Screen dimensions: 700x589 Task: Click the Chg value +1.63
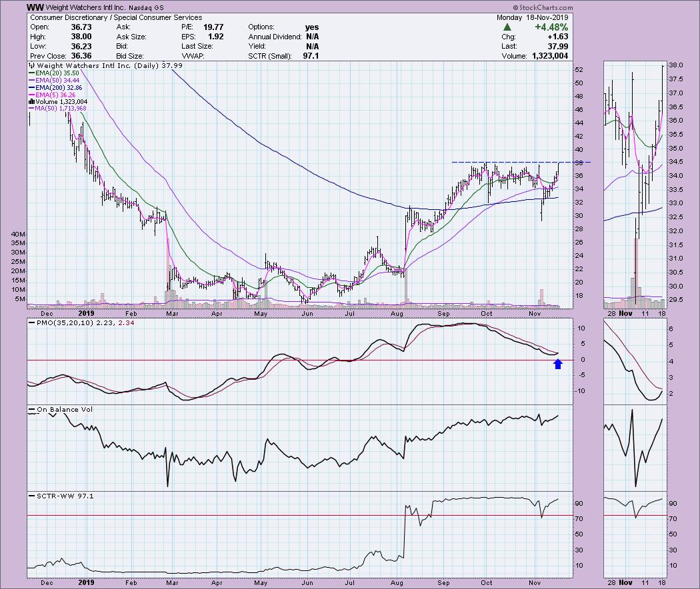pos(557,37)
